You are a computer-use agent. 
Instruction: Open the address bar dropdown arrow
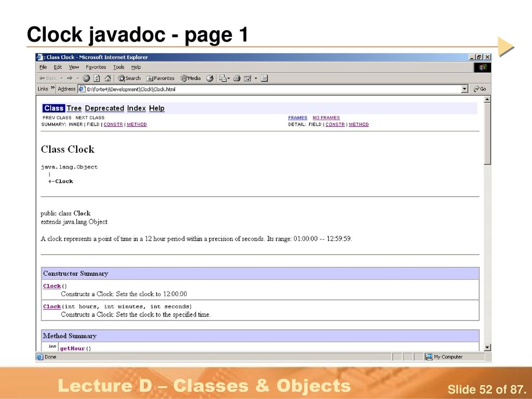pyautogui.click(x=464, y=89)
